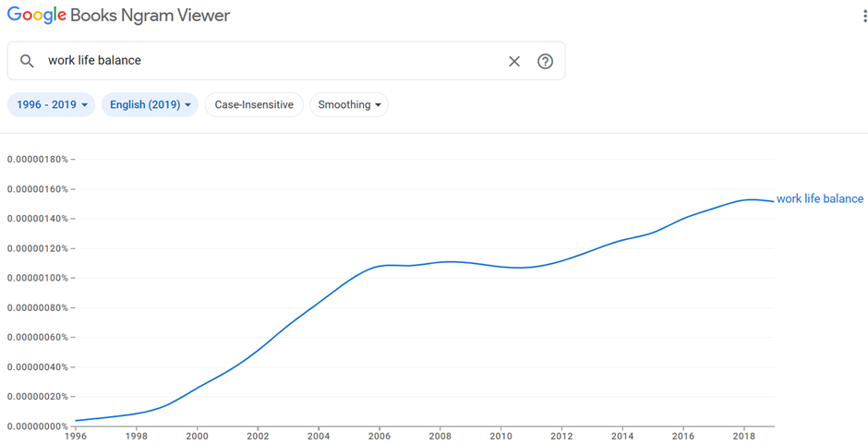
Task: Expand the English (2019) corpus dropdown
Action: click(x=150, y=105)
